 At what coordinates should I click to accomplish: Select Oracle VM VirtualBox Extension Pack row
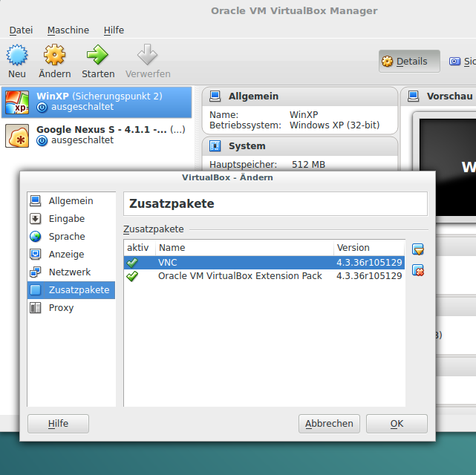point(264,276)
